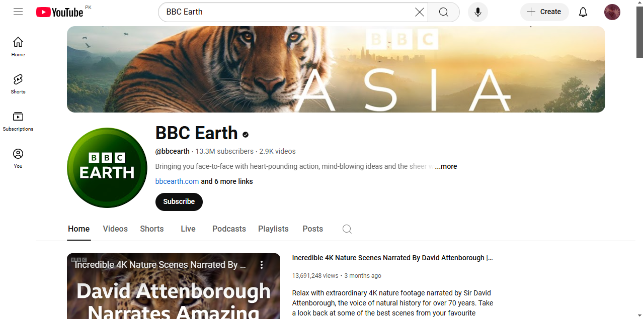Open Subscriptions in the sidebar
Screen dimensions: 644x319
[x=18, y=121]
